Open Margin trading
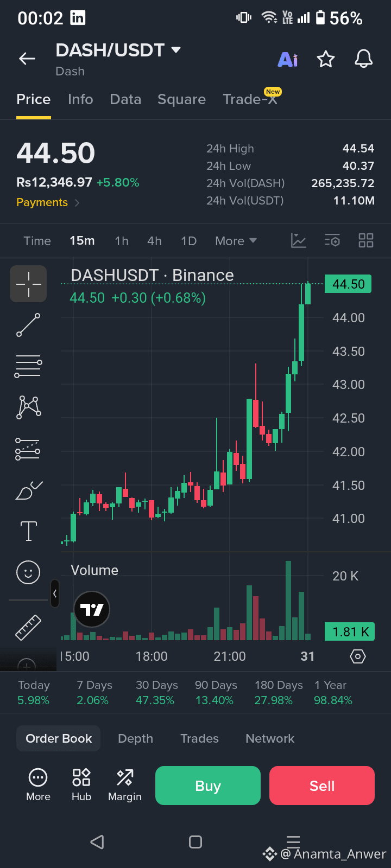The height and width of the screenshot is (868, 391). [x=125, y=785]
